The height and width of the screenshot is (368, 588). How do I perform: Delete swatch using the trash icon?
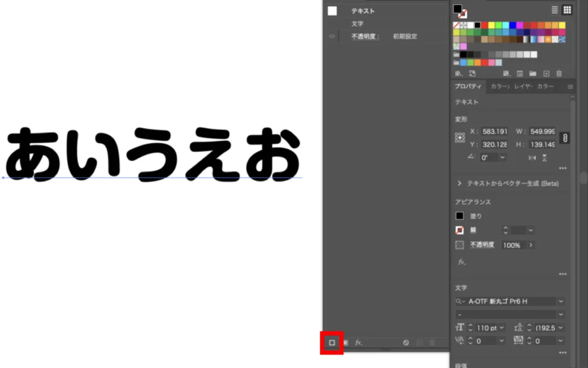559,74
